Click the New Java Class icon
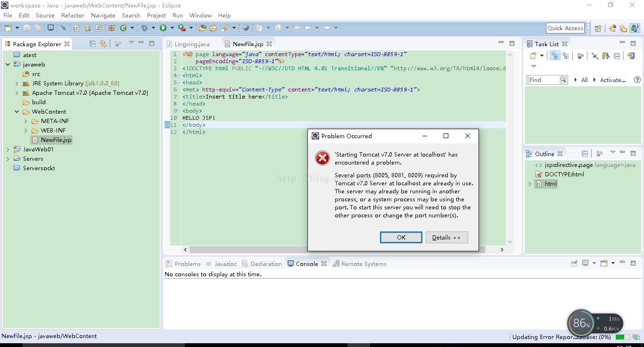This screenshot has width=644, height=347. [123, 28]
